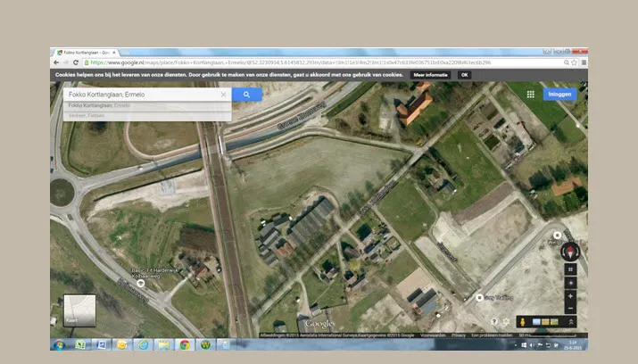The height and width of the screenshot is (364, 638).
Task: Open the map help question mark
Action: pyautogui.click(x=493, y=321)
